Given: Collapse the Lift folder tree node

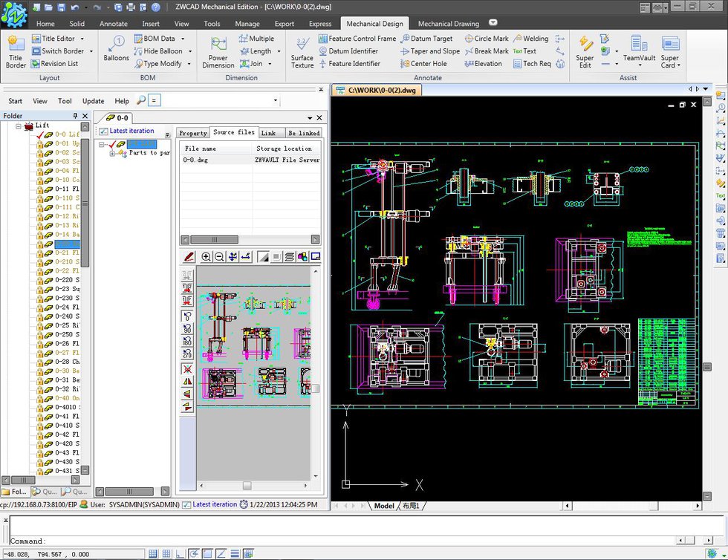Looking at the screenshot, I should [x=19, y=126].
